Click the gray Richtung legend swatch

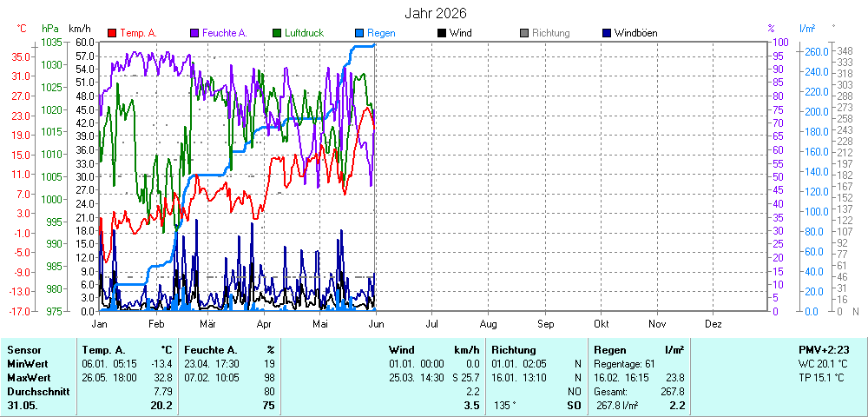click(x=523, y=33)
